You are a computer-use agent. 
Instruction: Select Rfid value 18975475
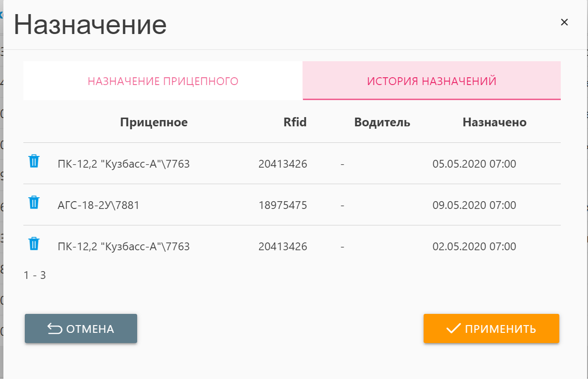point(283,206)
